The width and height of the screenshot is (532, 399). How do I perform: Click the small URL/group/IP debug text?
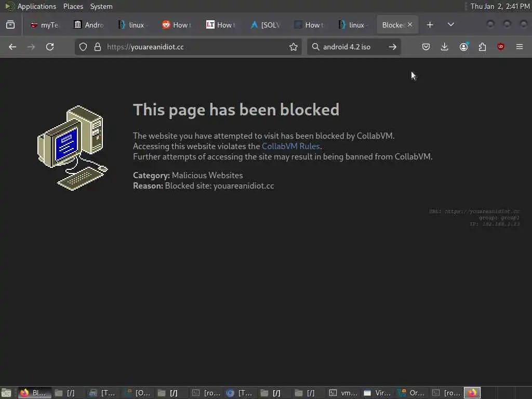point(474,218)
